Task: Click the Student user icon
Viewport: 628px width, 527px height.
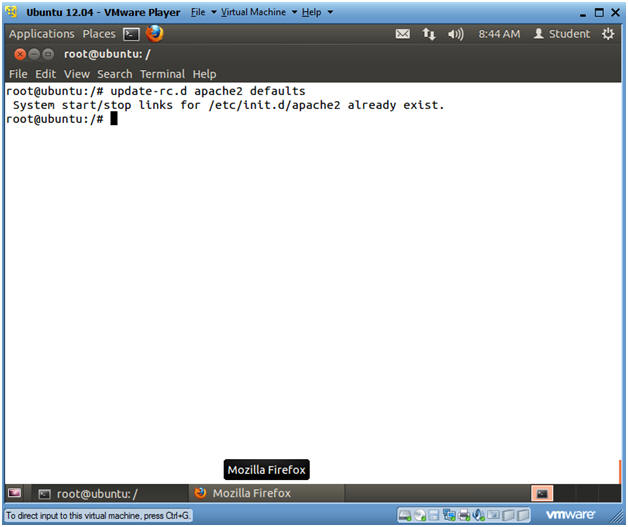Action: [539, 34]
